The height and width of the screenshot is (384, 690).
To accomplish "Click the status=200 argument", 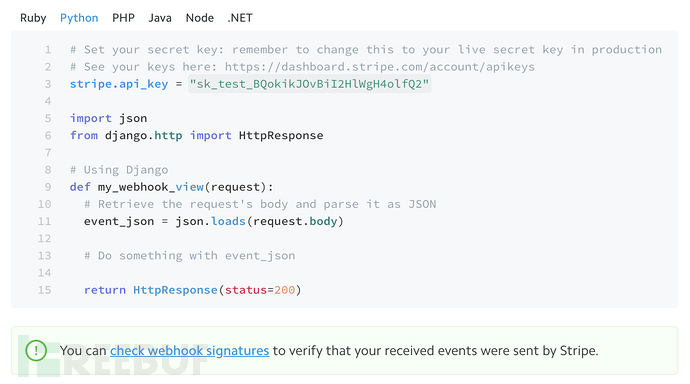I will (x=260, y=290).
